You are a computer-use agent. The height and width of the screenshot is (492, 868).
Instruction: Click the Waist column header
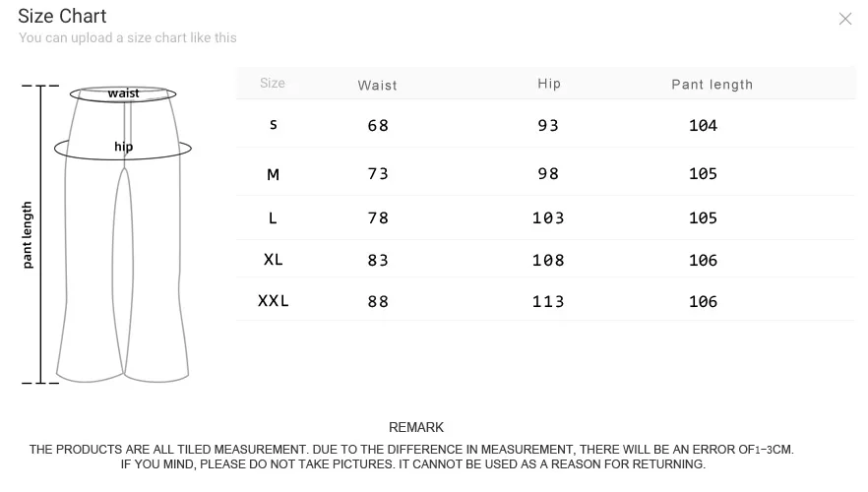click(378, 86)
